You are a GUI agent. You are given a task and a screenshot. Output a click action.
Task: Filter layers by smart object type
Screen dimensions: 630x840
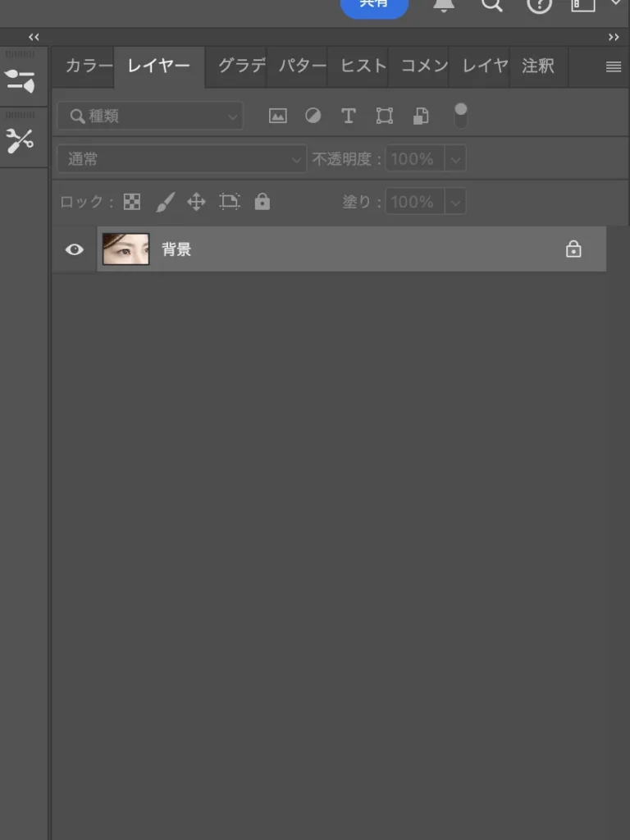click(x=420, y=116)
